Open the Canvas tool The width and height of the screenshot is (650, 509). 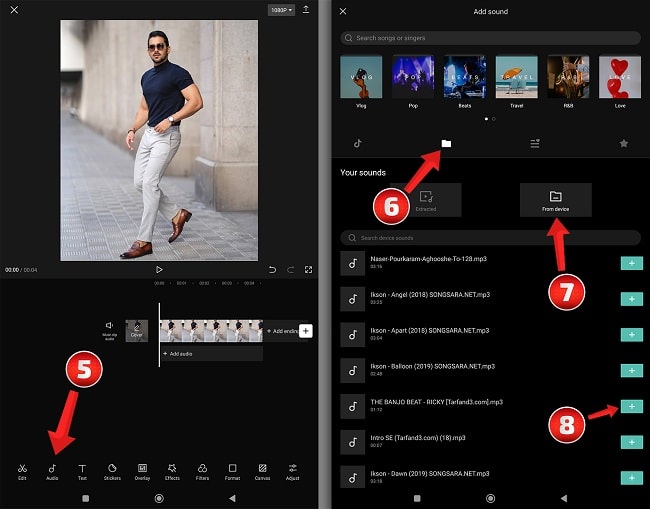pos(262,472)
